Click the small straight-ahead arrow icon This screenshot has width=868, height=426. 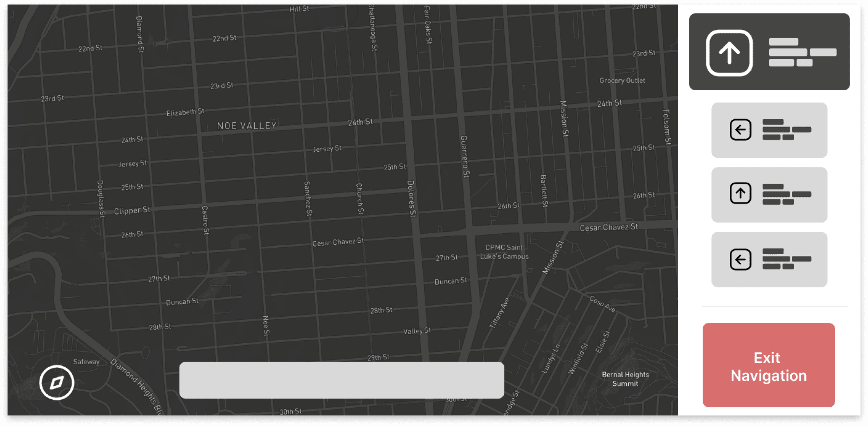pyautogui.click(x=740, y=193)
